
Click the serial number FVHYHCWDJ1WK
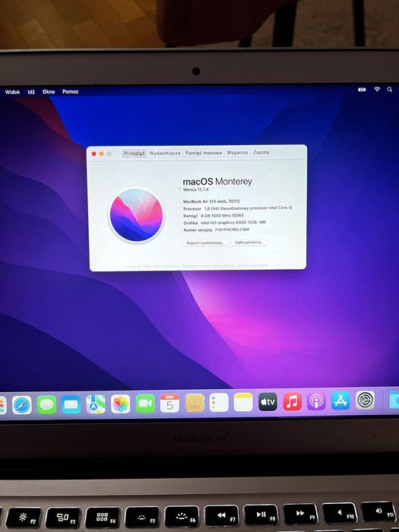point(233,230)
